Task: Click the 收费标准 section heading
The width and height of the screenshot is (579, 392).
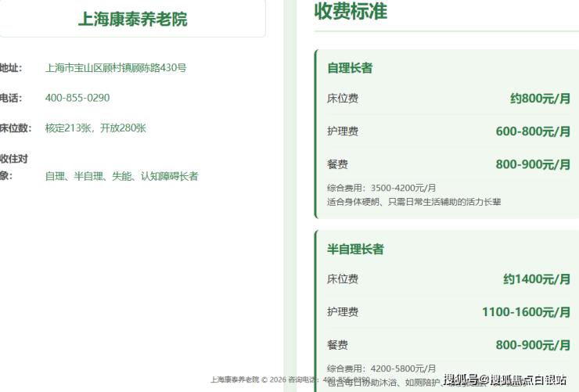Action: [x=351, y=11]
